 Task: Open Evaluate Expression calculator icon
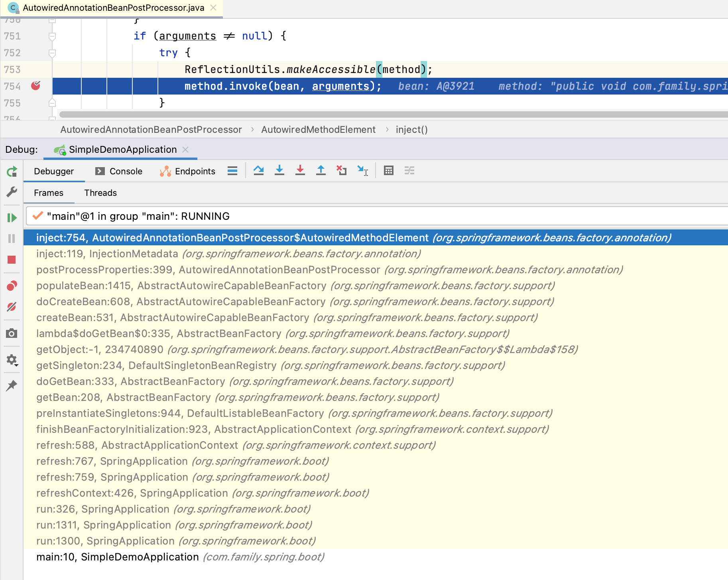[x=389, y=171]
